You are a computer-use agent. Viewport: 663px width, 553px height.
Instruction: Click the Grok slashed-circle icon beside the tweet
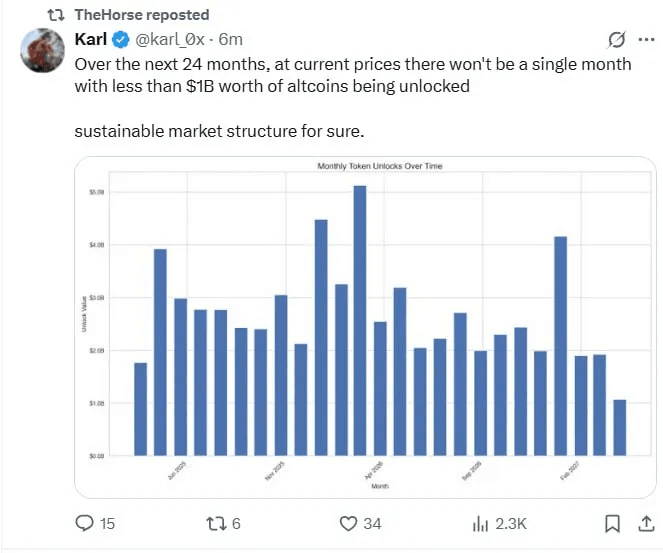(617, 40)
